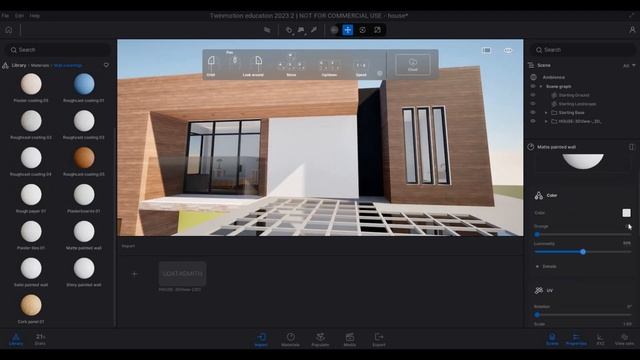Open the Edit menu
The height and width of the screenshot is (360, 640).
(19, 16)
